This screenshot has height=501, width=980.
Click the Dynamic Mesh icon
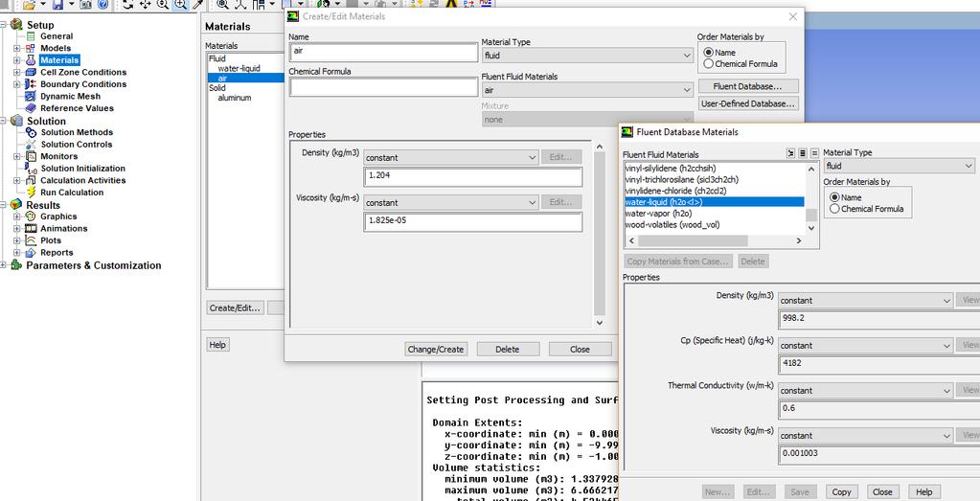(x=30, y=96)
